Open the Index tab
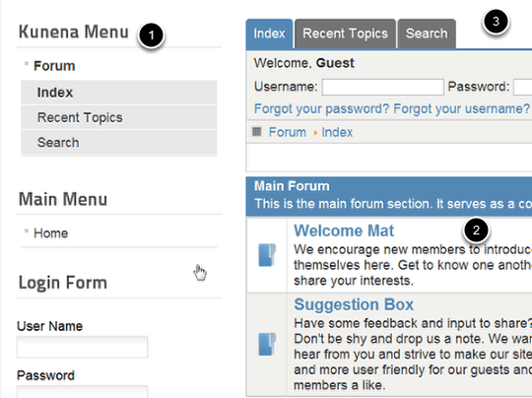Viewport: 532px width, 398px height. [269, 33]
